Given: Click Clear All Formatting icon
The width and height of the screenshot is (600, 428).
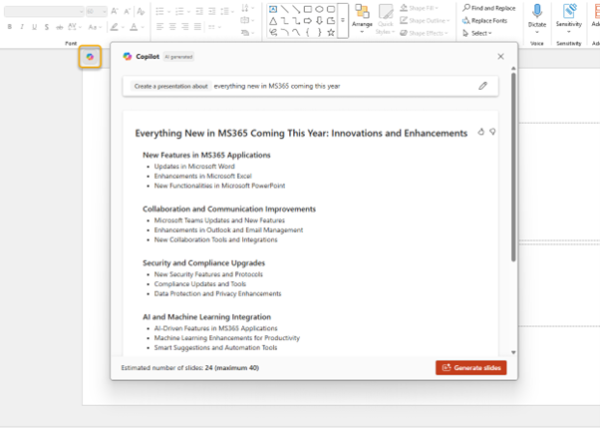Looking at the screenshot, I should [141, 11].
